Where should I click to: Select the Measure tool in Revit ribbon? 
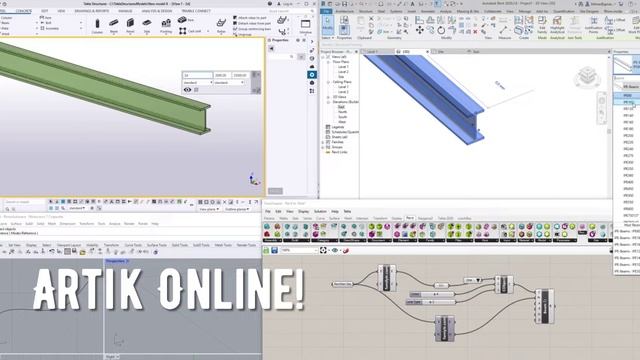tap(504, 31)
